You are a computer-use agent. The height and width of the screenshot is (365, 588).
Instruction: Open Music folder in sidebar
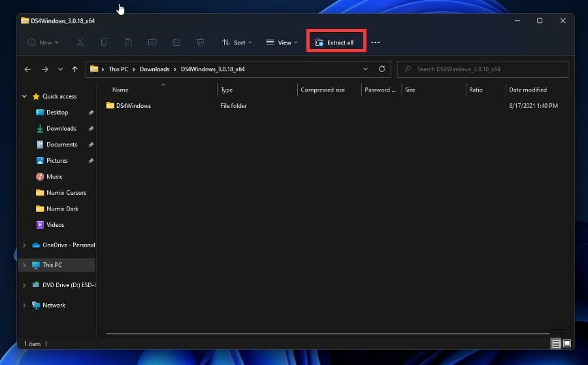tap(54, 177)
